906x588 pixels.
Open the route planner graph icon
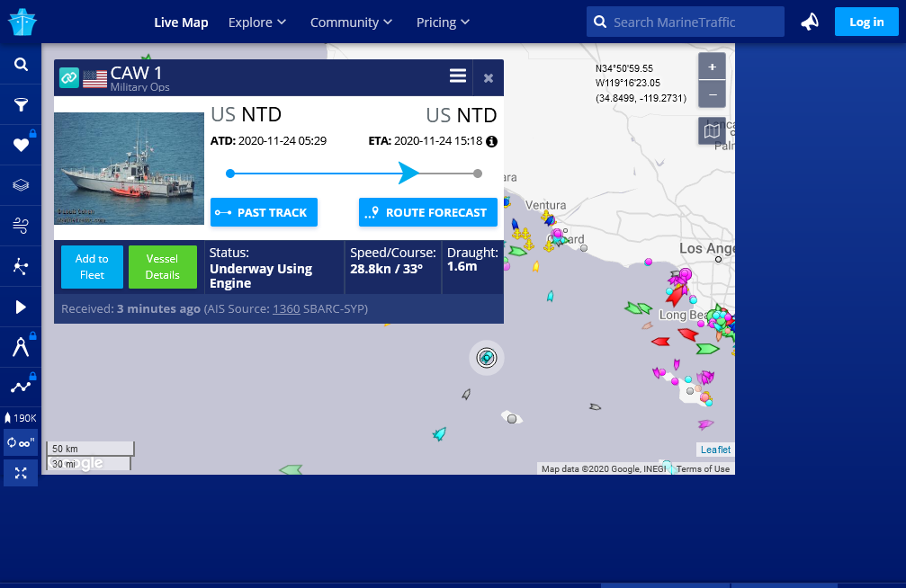tap(21, 387)
